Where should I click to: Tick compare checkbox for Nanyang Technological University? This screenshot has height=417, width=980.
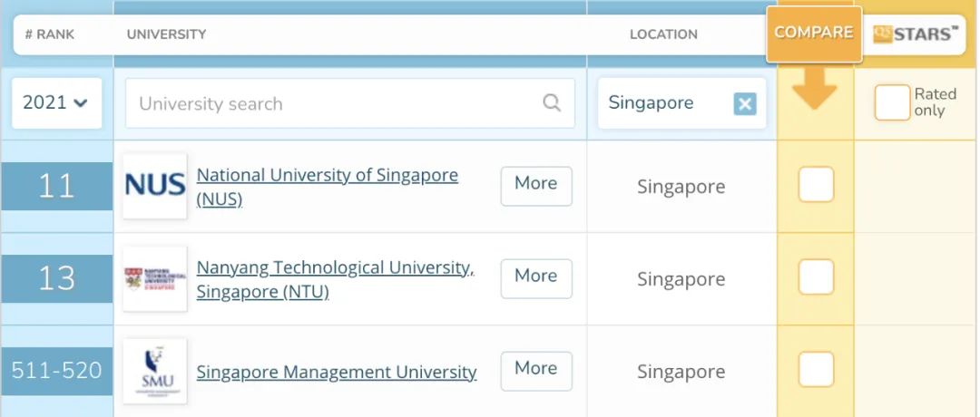(x=816, y=276)
